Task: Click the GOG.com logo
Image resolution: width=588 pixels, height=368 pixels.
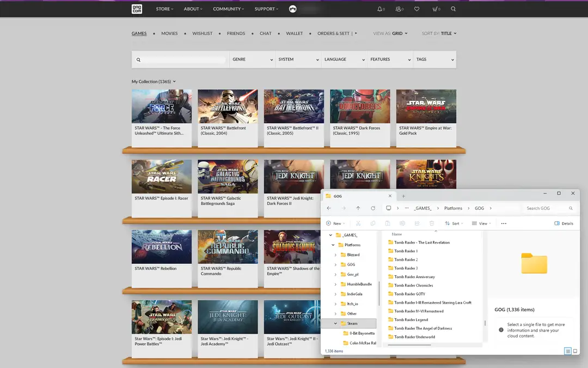Action: coord(136,9)
